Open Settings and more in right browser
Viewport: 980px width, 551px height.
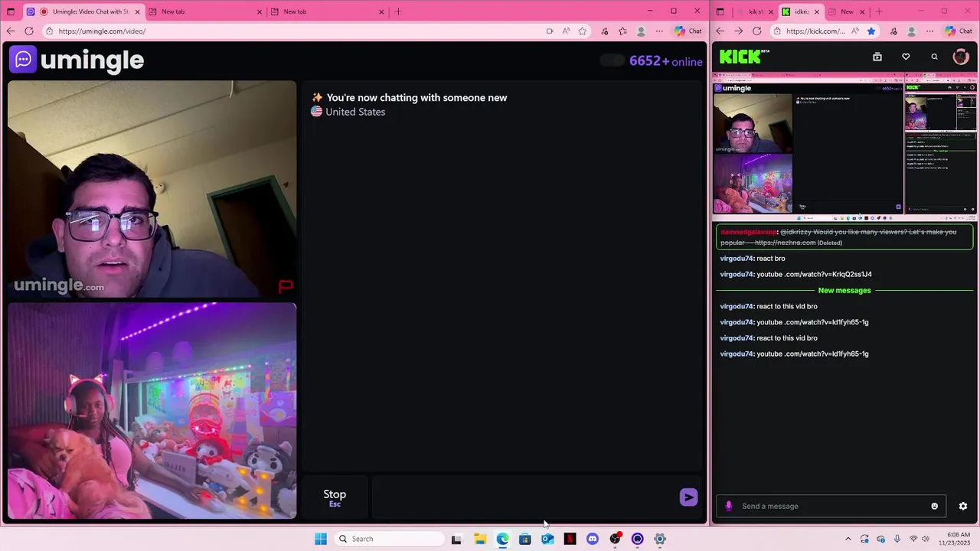pyautogui.click(x=929, y=31)
